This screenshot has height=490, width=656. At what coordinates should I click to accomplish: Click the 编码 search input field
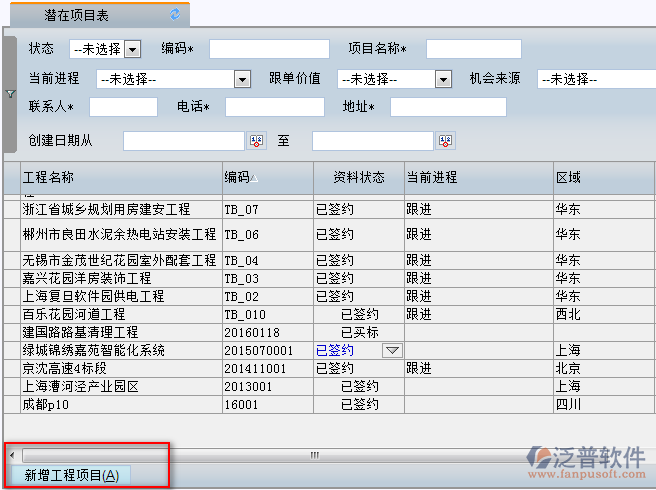pos(268,49)
